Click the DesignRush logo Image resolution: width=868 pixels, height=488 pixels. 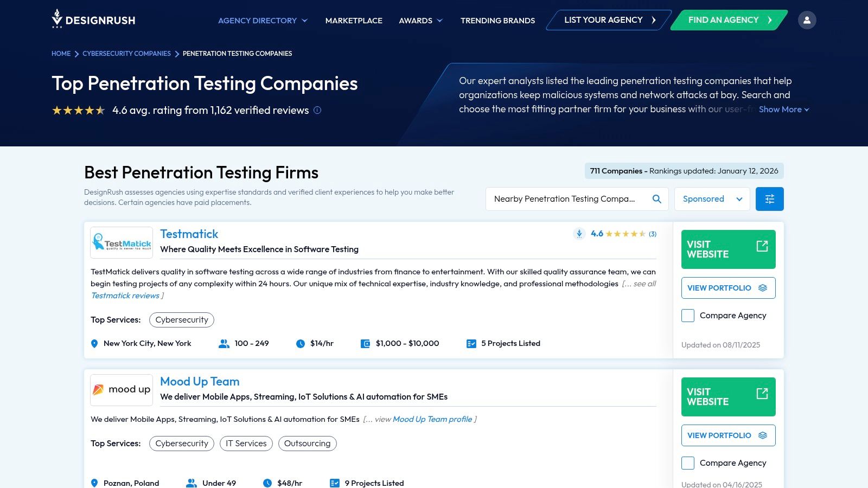[93, 20]
